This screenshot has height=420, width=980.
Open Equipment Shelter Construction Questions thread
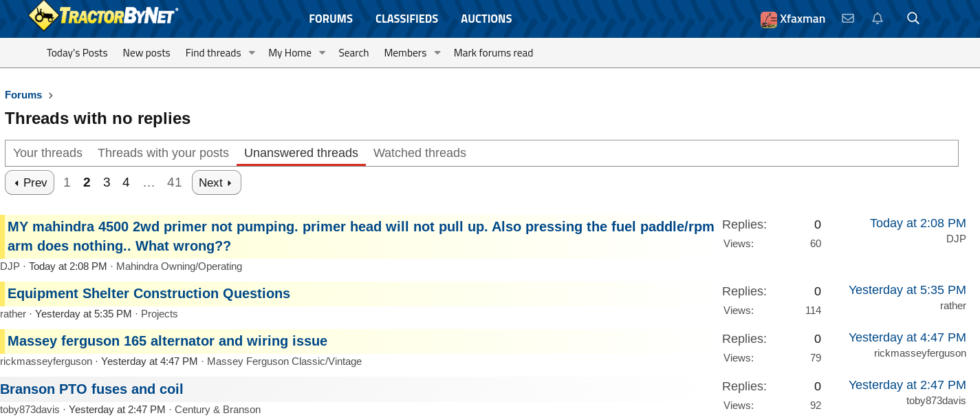click(149, 293)
